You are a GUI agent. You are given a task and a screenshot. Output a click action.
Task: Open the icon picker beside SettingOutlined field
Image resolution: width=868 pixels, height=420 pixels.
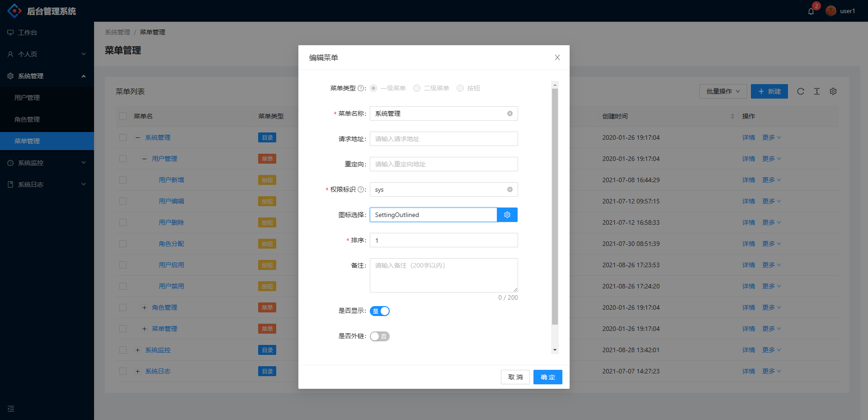click(x=507, y=215)
